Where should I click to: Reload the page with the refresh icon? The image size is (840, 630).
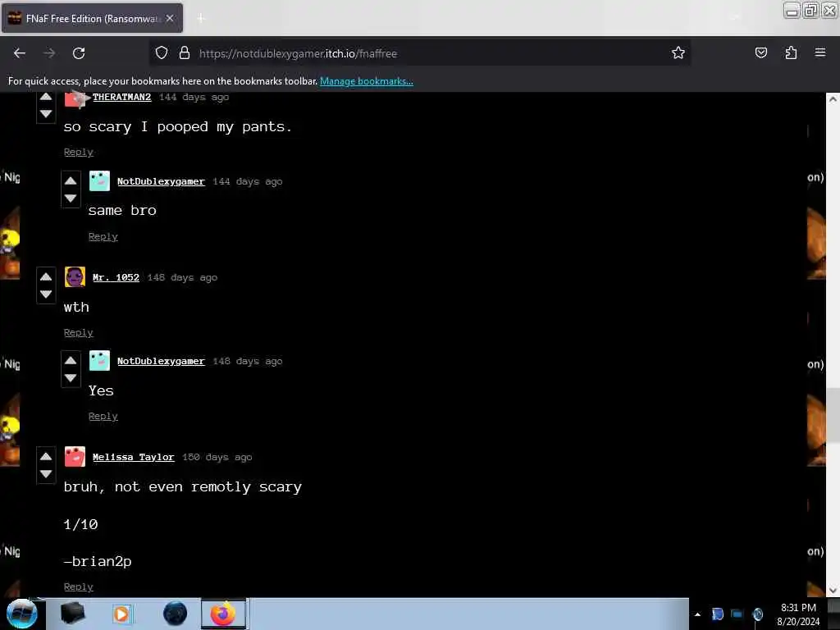point(79,53)
